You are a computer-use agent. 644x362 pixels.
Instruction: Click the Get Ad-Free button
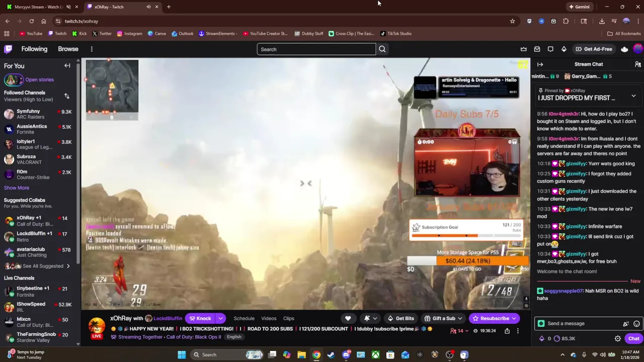(594, 49)
